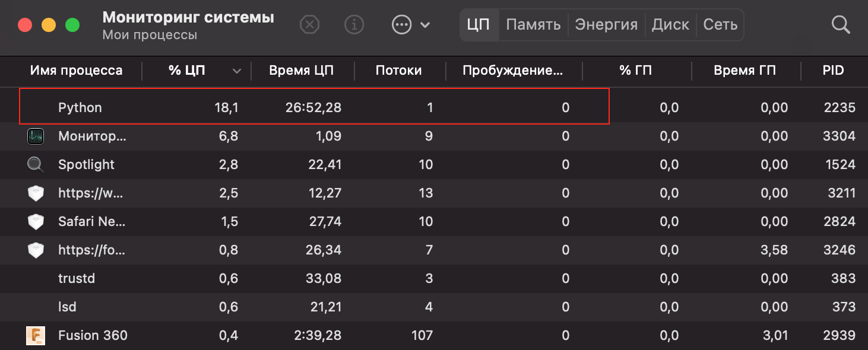The image size is (868, 350).
Task: Click the stop process icon
Action: (x=309, y=25)
